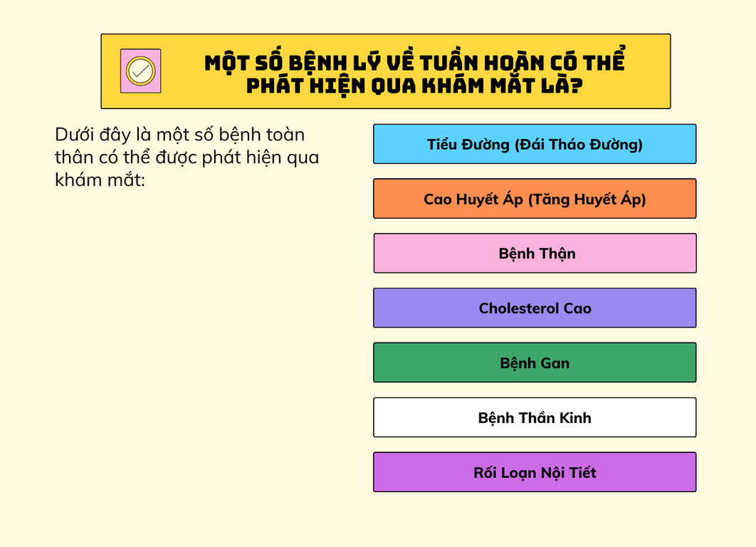The width and height of the screenshot is (756, 547).
Task: Click the orange colored box
Action: [x=535, y=199]
